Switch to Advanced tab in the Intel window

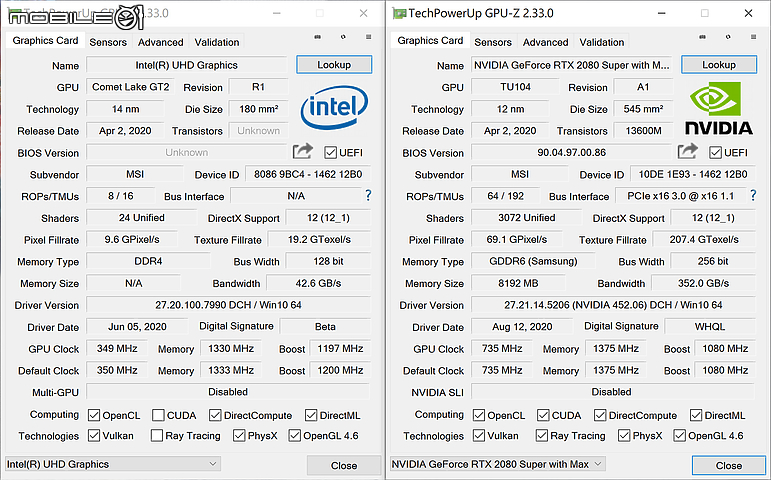[x=160, y=42]
